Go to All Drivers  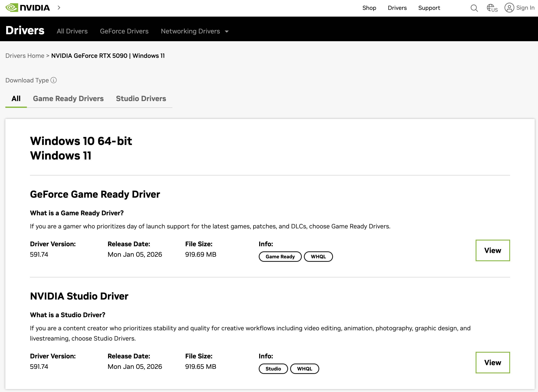click(x=72, y=31)
